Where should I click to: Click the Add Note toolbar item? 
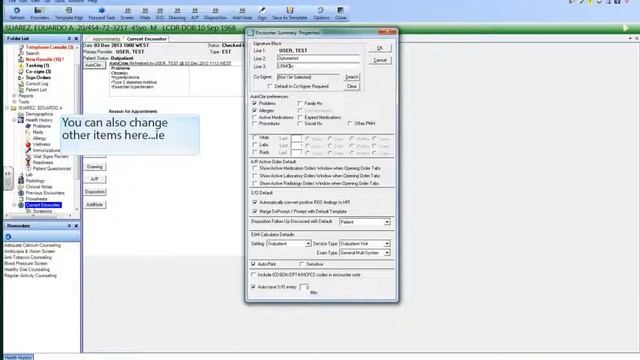[242, 13]
